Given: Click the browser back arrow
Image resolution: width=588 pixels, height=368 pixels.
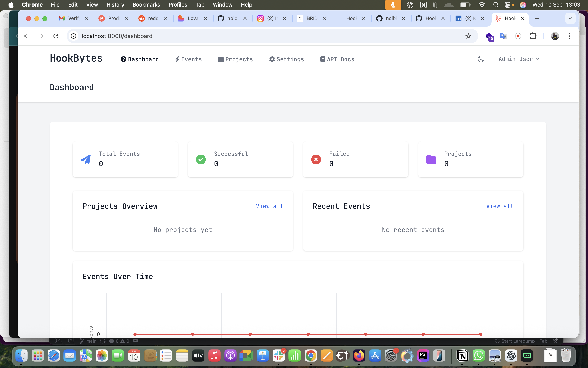Looking at the screenshot, I should pos(27,36).
